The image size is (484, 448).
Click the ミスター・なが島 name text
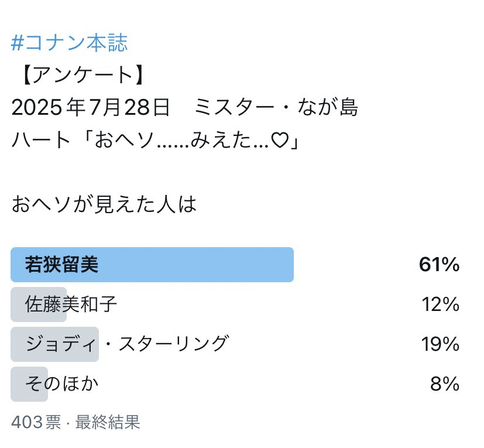[x=276, y=107]
